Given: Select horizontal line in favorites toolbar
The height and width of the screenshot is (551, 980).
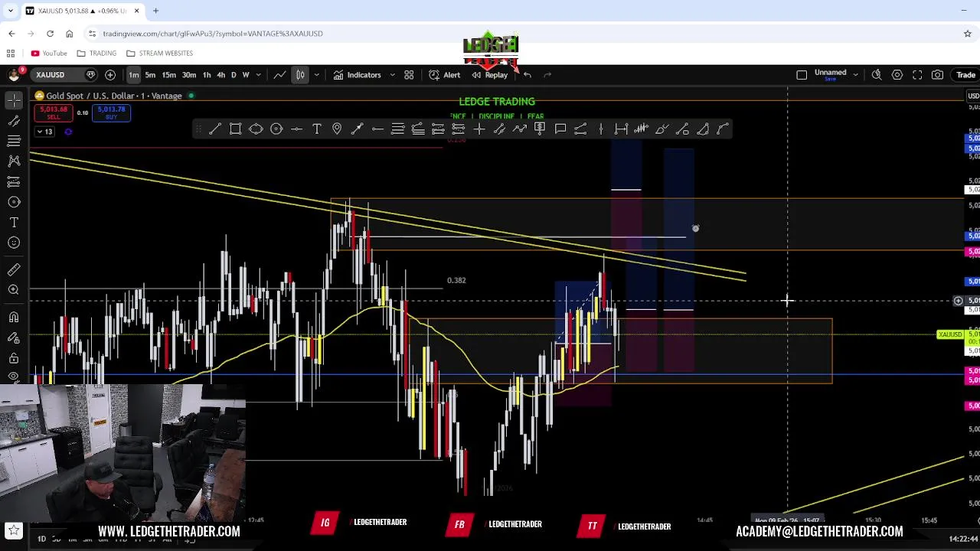Looking at the screenshot, I should pyautogui.click(x=296, y=129).
